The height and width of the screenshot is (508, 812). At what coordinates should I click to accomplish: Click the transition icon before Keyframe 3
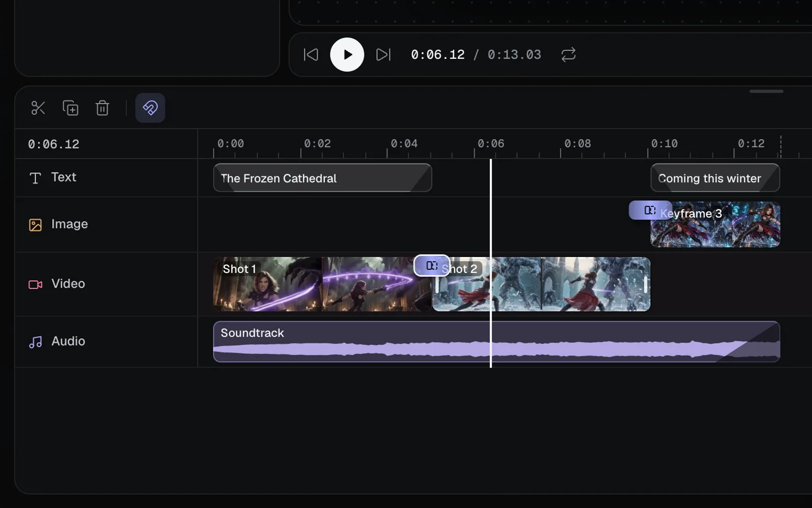(650, 210)
